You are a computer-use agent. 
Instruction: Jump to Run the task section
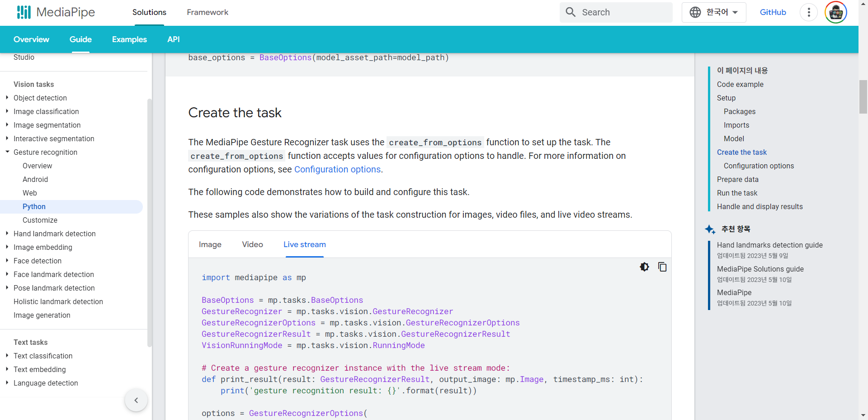(737, 193)
